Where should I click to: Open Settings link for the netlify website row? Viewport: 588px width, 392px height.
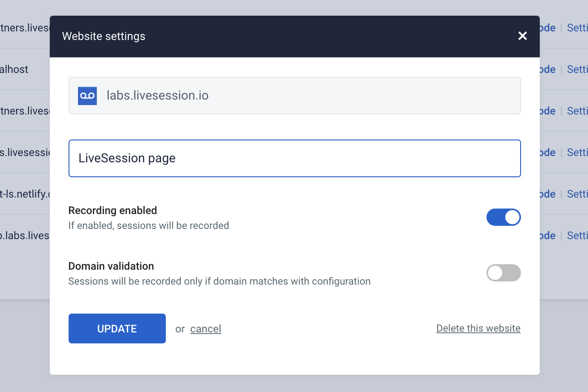point(577,194)
